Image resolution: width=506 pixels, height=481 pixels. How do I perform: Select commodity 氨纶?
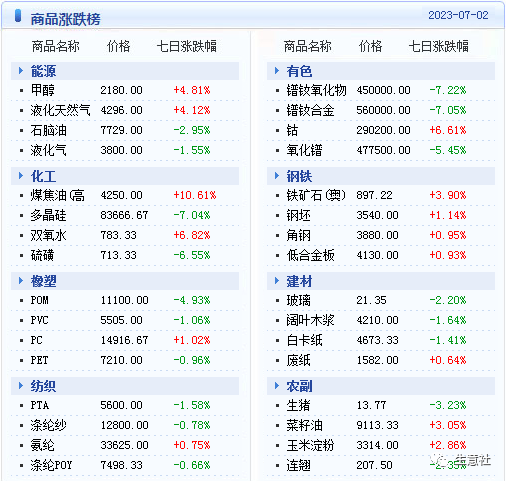pyautogui.click(x=42, y=445)
